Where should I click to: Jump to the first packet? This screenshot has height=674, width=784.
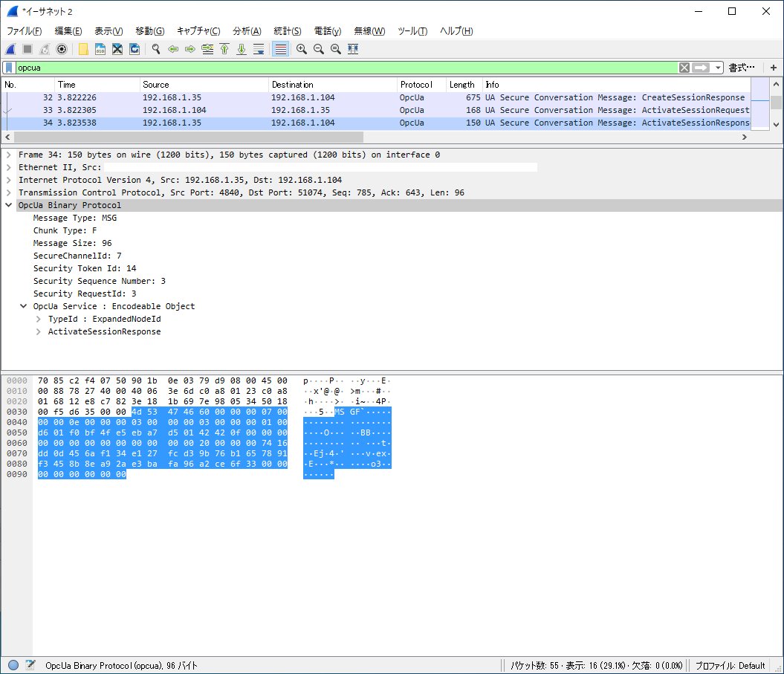point(224,49)
